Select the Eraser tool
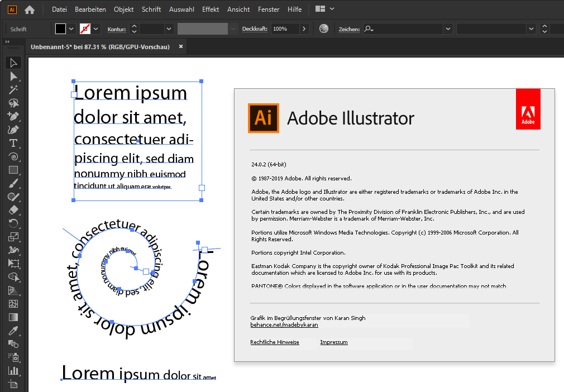Image resolution: width=564 pixels, height=392 pixels. pyautogui.click(x=13, y=210)
